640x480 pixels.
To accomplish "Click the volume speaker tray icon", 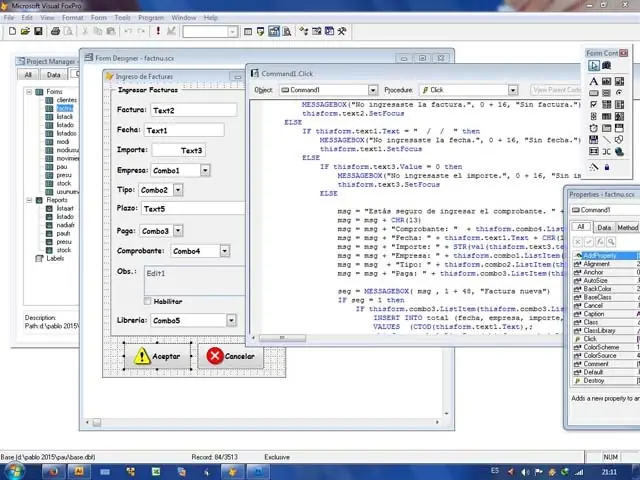I will click(x=525, y=472).
